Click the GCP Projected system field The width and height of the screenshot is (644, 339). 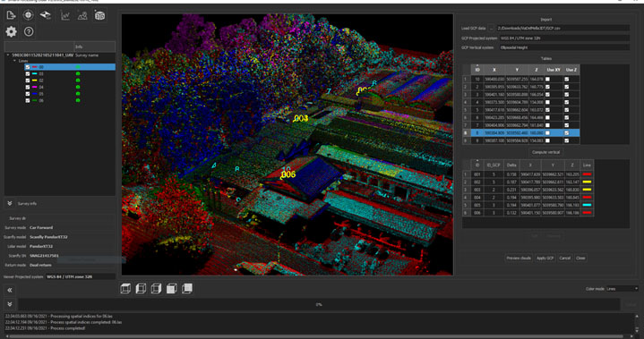click(564, 38)
